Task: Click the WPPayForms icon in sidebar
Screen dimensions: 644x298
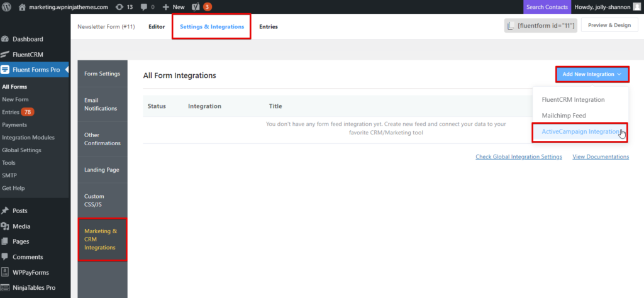Action: 5,272
